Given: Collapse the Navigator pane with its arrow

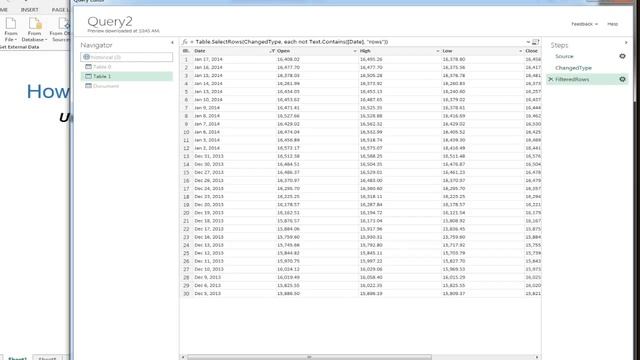Looking at the screenshot, I should point(172,42).
